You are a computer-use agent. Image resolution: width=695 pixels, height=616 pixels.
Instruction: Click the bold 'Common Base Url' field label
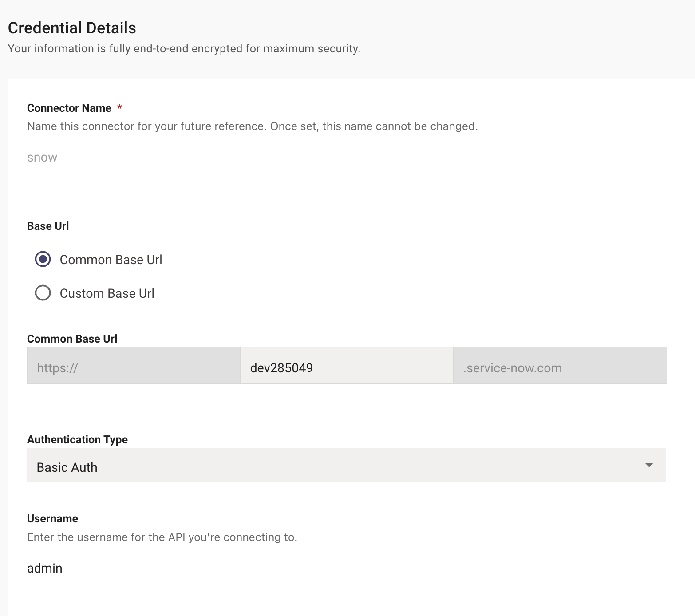pos(72,339)
